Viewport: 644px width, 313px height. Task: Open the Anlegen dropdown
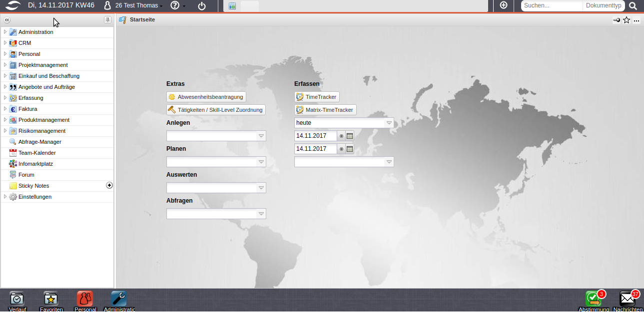point(261,136)
